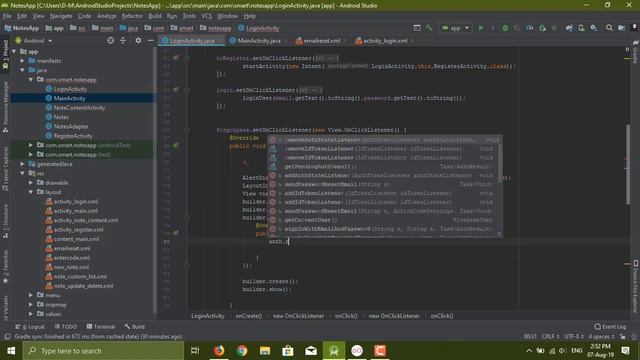
Task: Click the UTF-8 encoding in status bar
Action: 573,337
